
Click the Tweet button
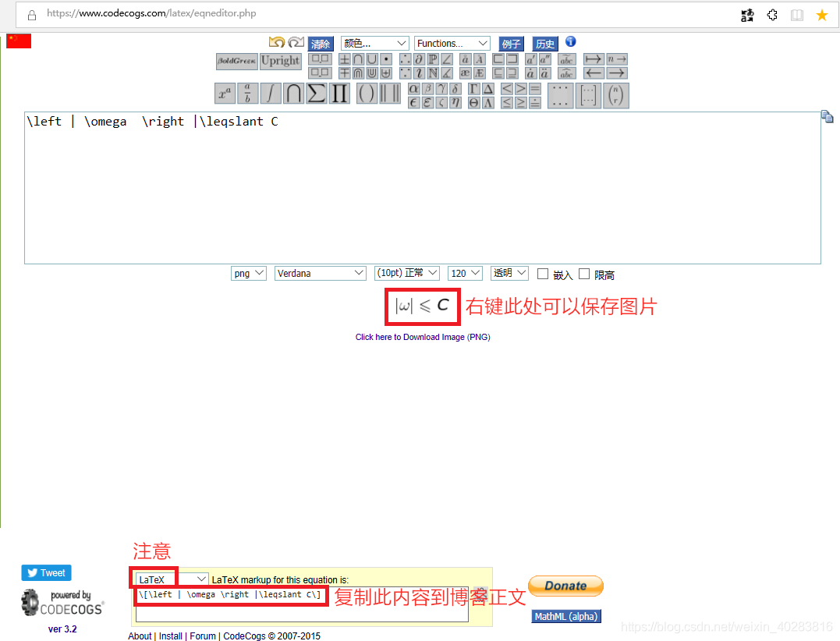tap(46, 573)
